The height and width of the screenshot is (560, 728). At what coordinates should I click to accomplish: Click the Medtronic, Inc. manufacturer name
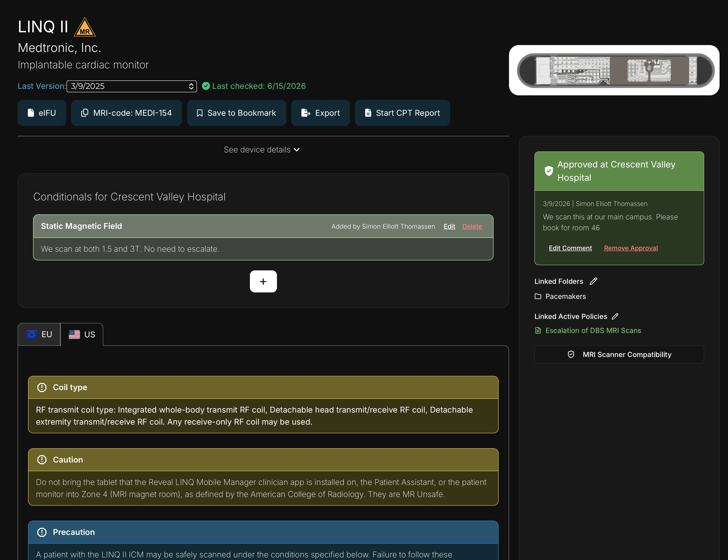[59, 48]
